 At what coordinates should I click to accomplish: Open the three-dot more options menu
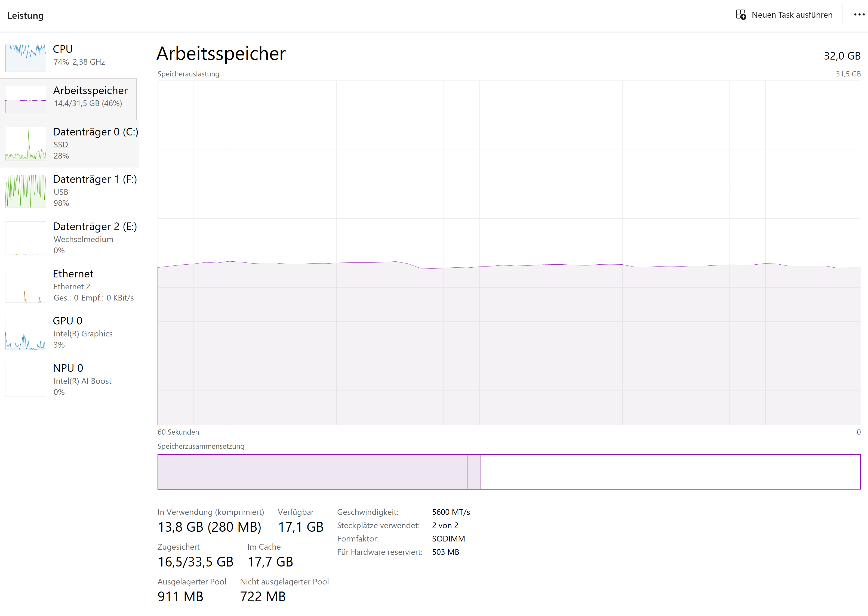coord(859,15)
